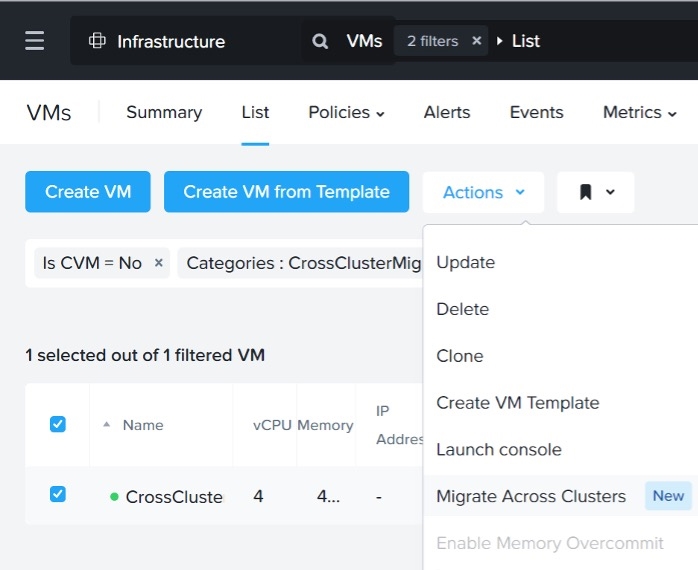This screenshot has height=570, width=698.
Task: Select Launch console from Actions menu
Action: point(498,450)
